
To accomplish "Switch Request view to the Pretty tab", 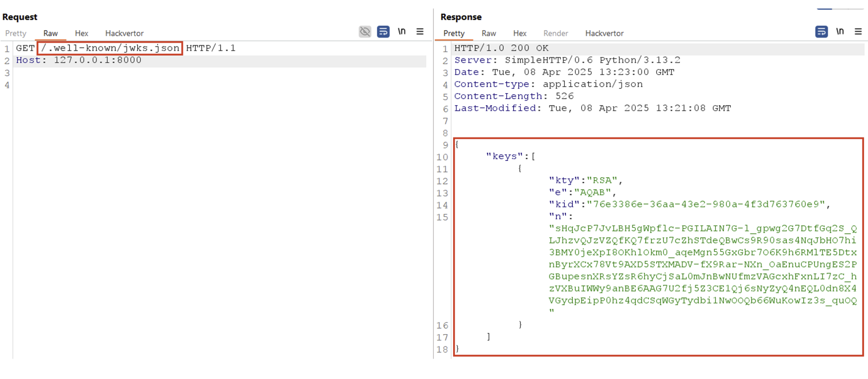I will tap(16, 34).
